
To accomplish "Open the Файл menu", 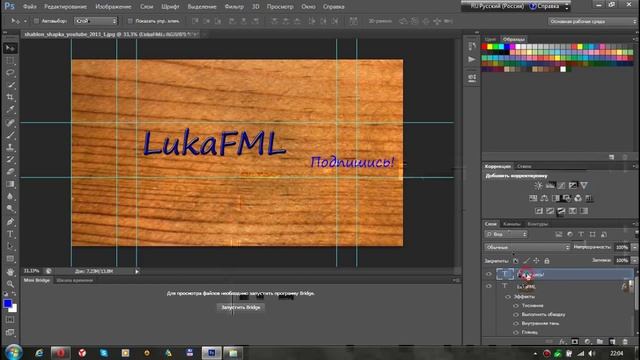I will [x=30, y=7].
